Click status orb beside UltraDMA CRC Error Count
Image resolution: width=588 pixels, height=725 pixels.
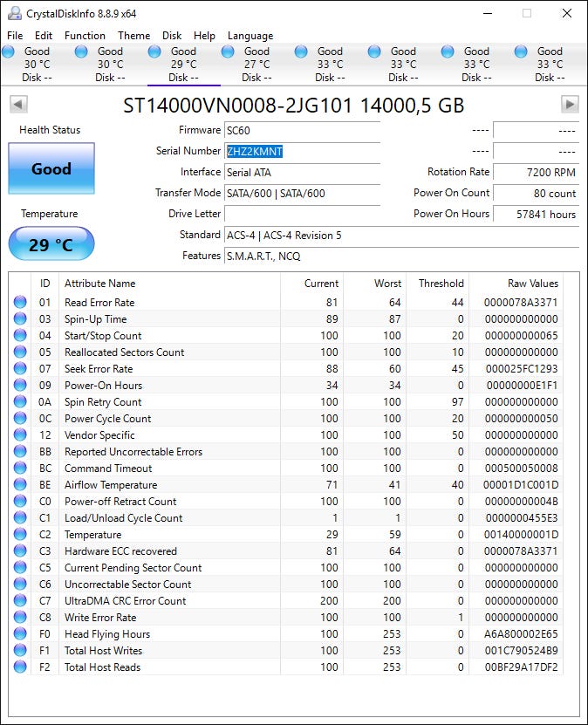click(20, 601)
